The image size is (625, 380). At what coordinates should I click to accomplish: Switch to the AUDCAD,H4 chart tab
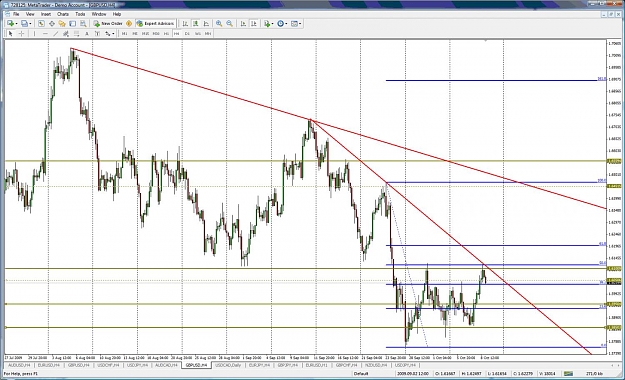[166, 365]
